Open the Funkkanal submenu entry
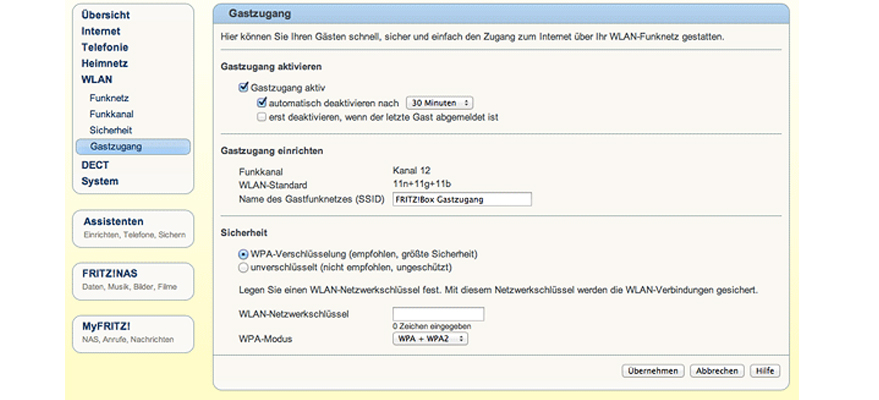The height and width of the screenshot is (400, 879). pyautogui.click(x=112, y=114)
